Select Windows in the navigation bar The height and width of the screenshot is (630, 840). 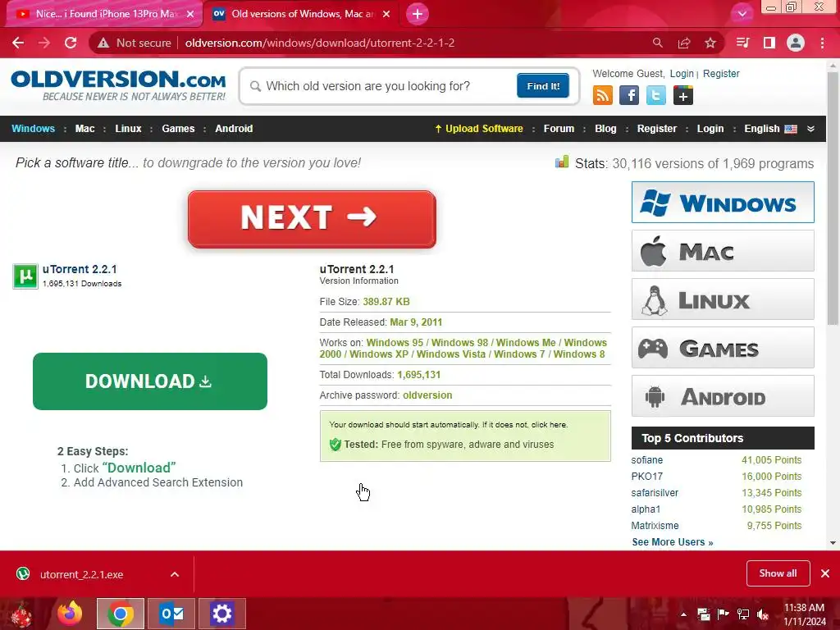pos(33,129)
